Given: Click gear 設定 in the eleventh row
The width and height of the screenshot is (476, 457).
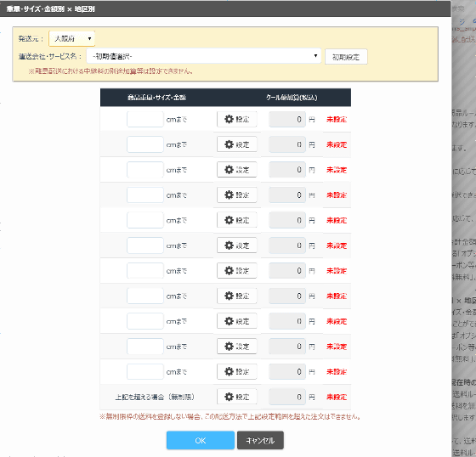Looking at the screenshot, I should point(237,371).
